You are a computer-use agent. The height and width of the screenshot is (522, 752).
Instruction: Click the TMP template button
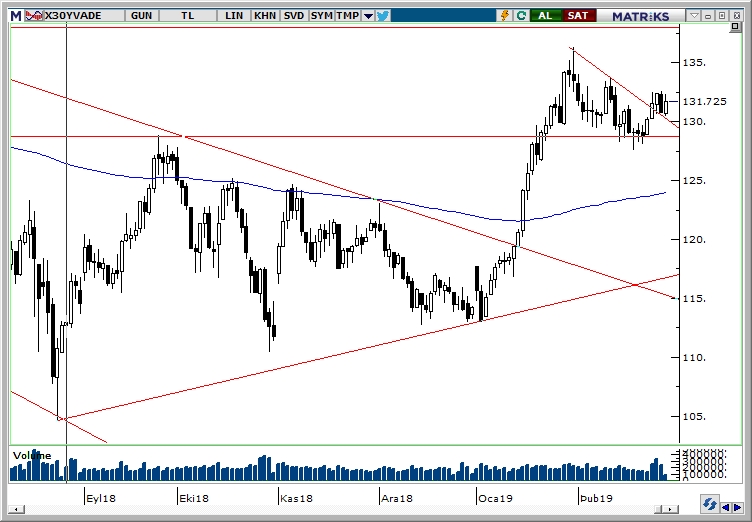[347, 16]
